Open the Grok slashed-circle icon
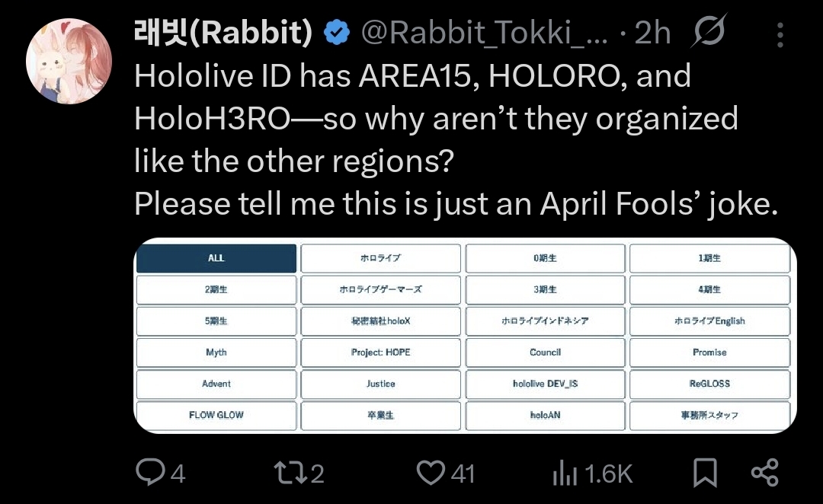Image resolution: width=823 pixels, height=504 pixels. click(709, 31)
